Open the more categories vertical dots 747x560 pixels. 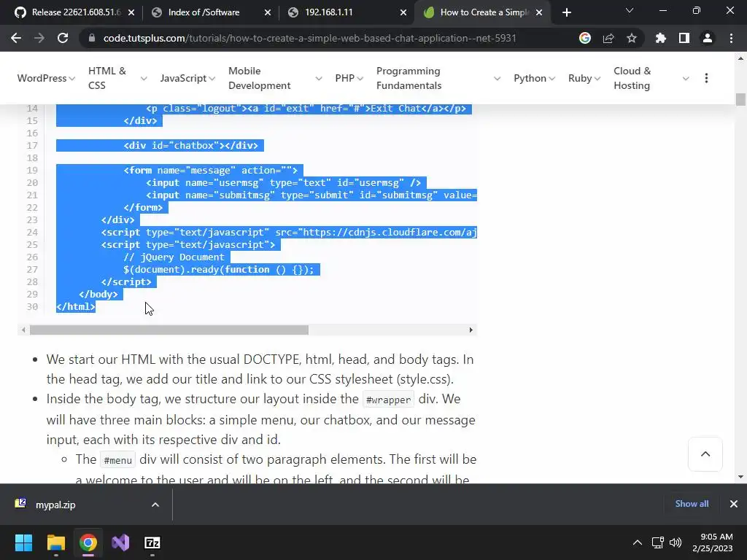pos(706,78)
